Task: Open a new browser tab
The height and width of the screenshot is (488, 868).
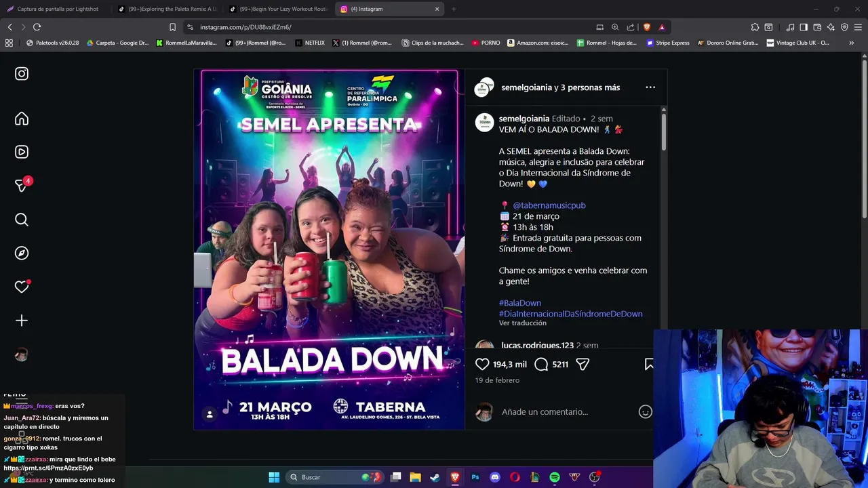Action: (454, 9)
